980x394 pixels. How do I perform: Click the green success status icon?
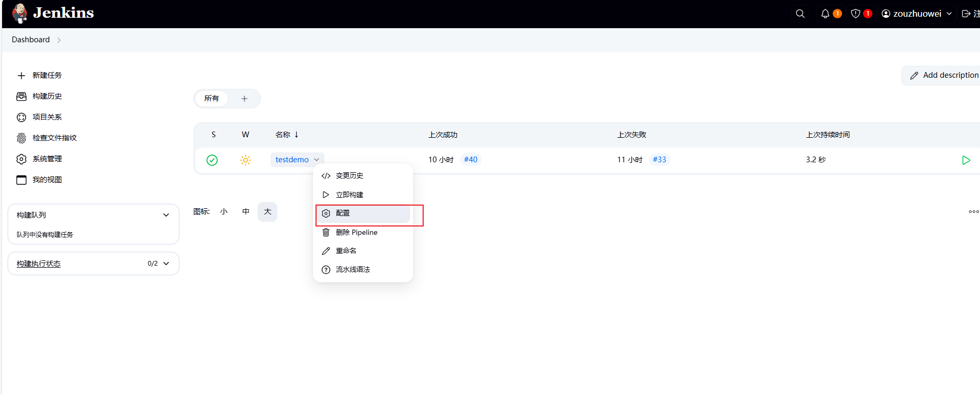point(212,160)
